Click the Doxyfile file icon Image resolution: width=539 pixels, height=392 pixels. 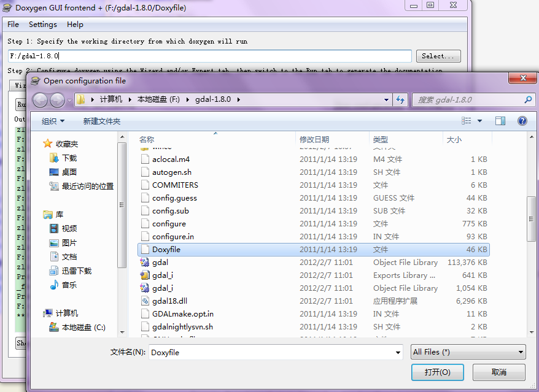click(x=145, y=250)
